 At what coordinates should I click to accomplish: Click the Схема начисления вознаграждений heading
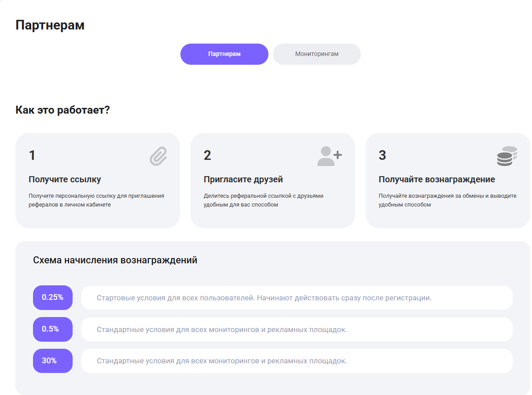pyautogui.click(x=115, y=260)
